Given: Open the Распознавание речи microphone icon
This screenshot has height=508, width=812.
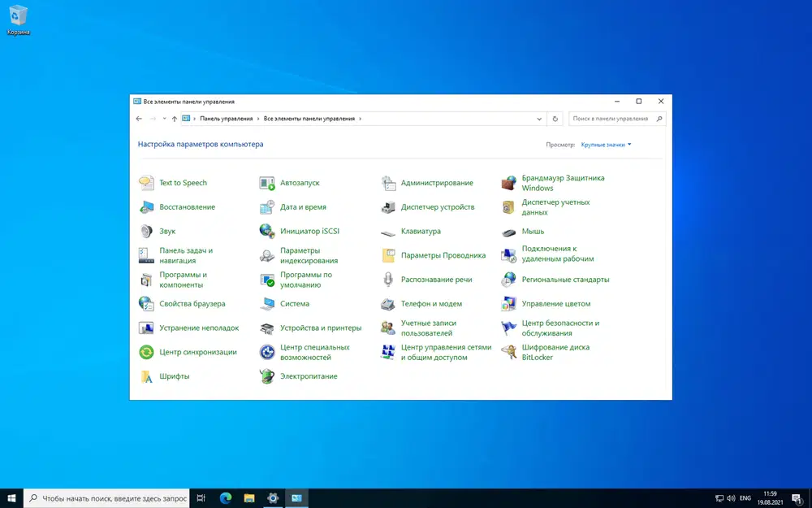Looking at the screenshot, I should coord(388,280).
